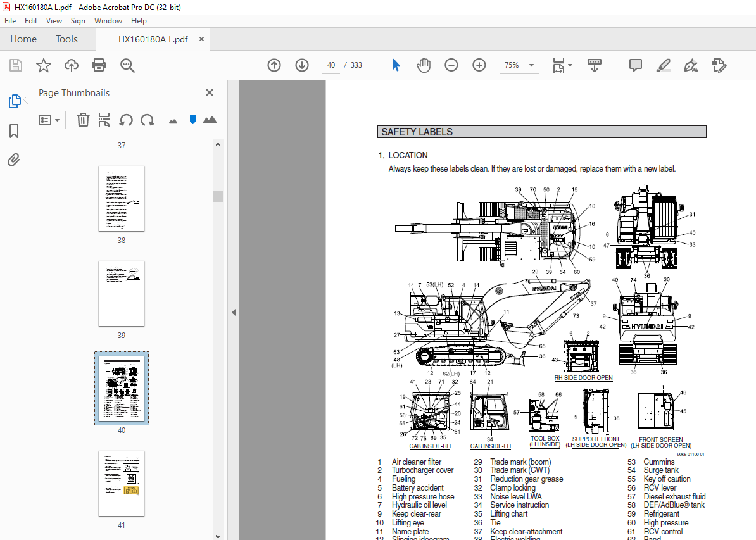The height and width of the screenshot is (540, 756).
Task: Delete selected page with the trash icon
Action: point(83,120)
